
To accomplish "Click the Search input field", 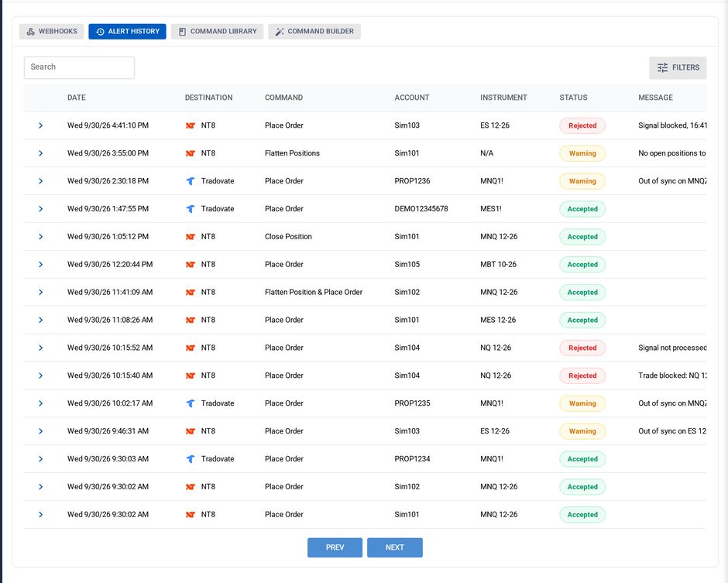I will click(80, 67).
